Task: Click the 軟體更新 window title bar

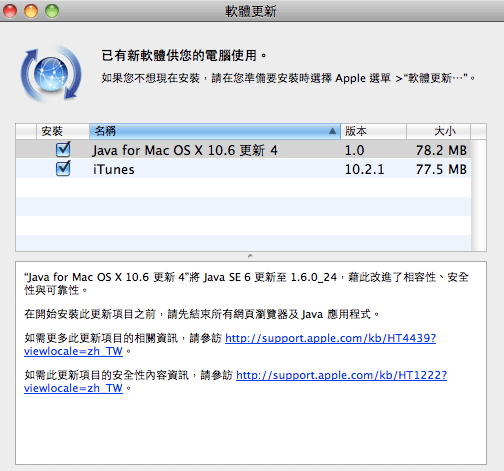Action: click(x=251, y=11)
